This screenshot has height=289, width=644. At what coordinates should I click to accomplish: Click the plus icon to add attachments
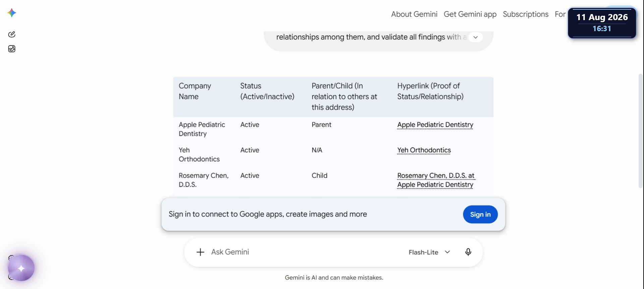point(200,252)
